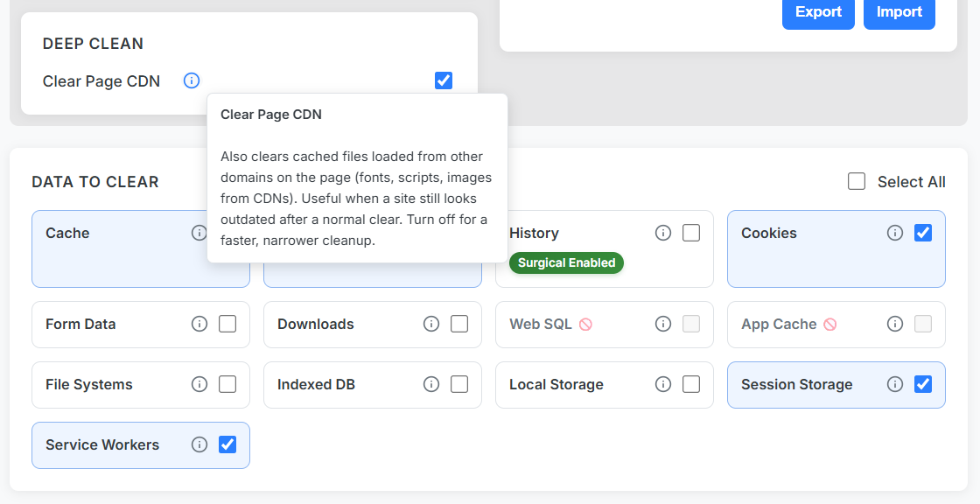Screen dimensions: 980x504
Task: Tick the Local Storage checkbox
Action: point(691,384)
